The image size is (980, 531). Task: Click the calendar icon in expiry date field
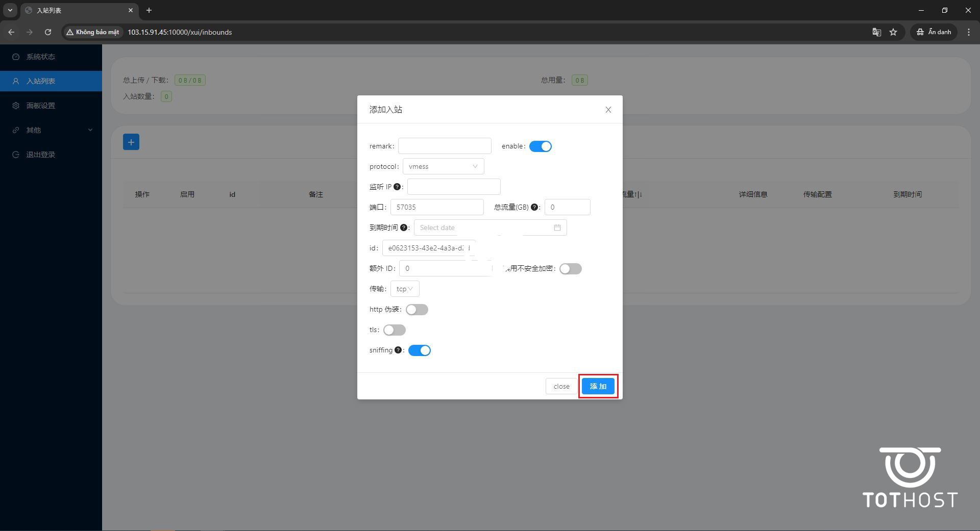(557, 227)
